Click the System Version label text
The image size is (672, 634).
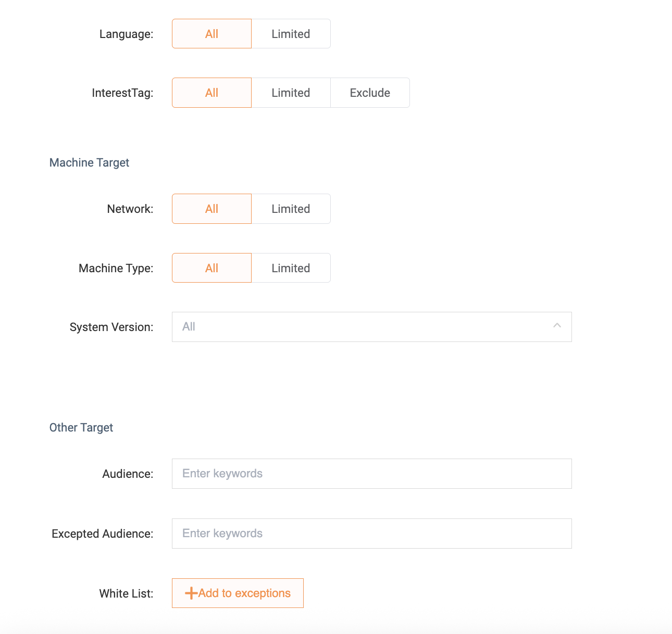[x=111, y=327]
